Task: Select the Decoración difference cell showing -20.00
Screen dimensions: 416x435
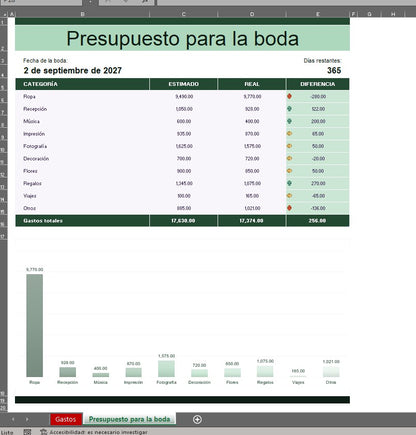Action: click(x=318, y=159)
